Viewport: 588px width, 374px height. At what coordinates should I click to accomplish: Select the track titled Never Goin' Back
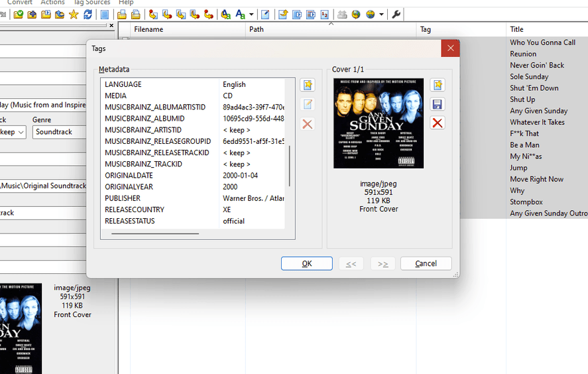point(537,65)
